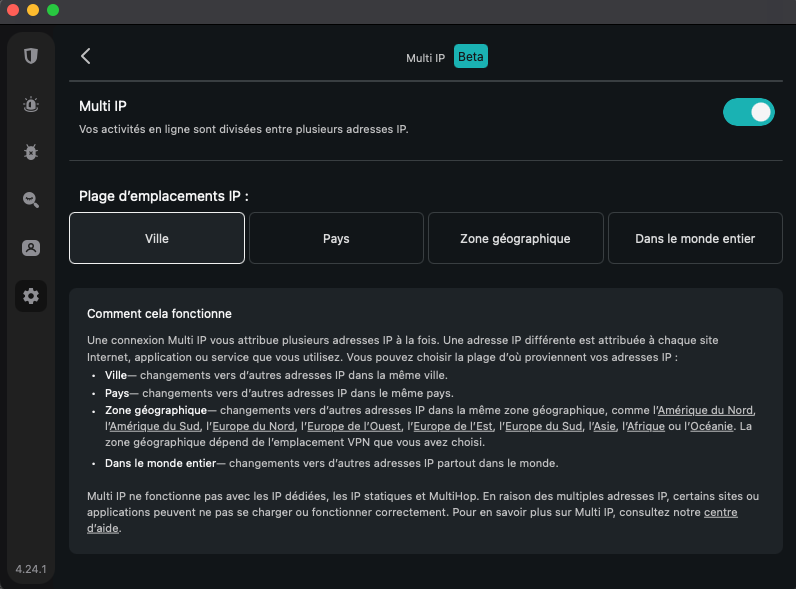Follow the Europe de l'Est link
The height and width of the screenshot is (589, 796).
click(x=453, y=427)
